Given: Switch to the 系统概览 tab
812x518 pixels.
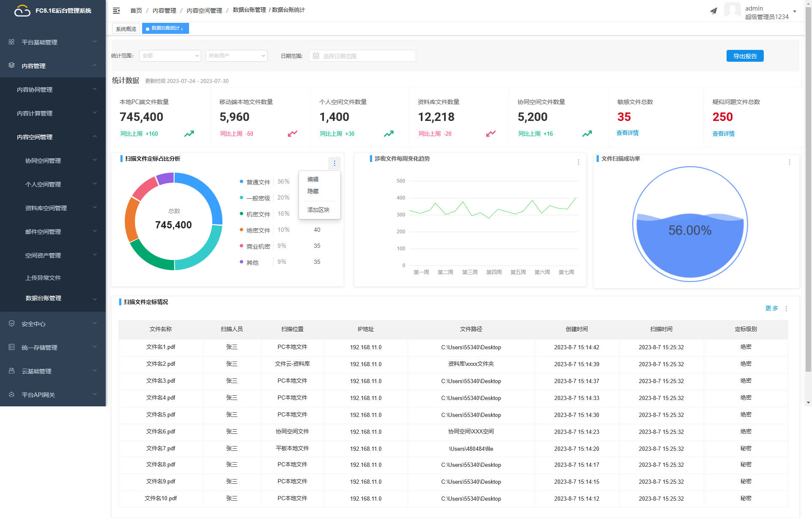Looking at the screenshot, I should [126, 29].
